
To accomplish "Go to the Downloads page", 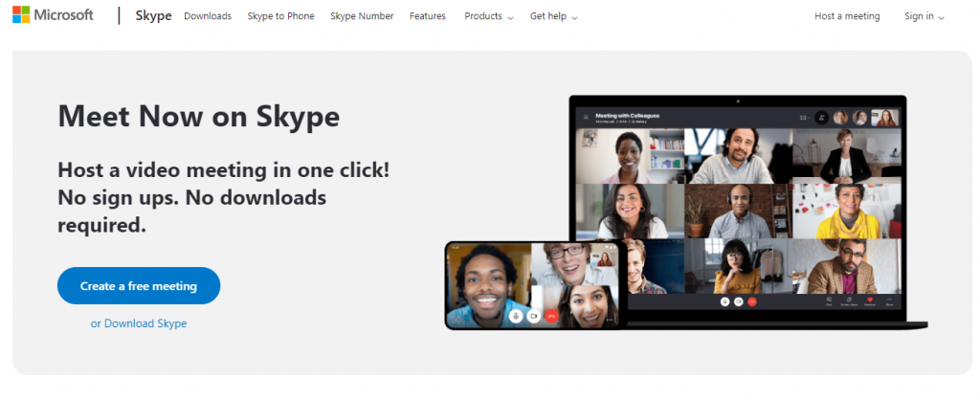I will (x=208, y=16).
